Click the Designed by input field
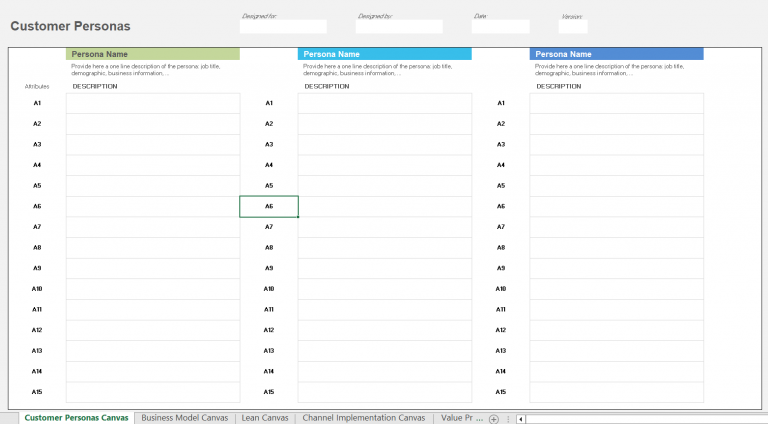Screen dimensions: 768x424 coord(399,27)
